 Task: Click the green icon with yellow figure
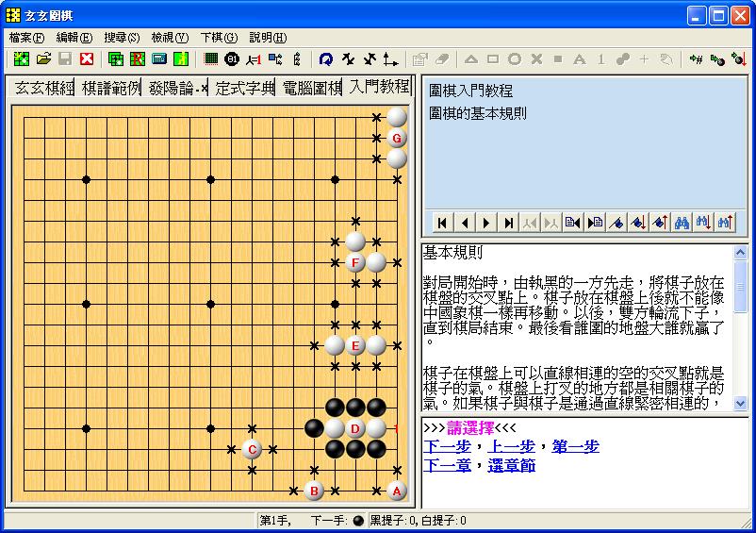tap(181, 58)
